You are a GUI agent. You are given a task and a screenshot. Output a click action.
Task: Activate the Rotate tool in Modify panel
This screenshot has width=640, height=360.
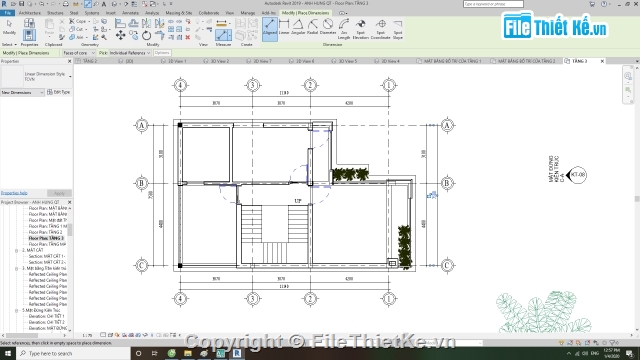[x=146, y=36]
